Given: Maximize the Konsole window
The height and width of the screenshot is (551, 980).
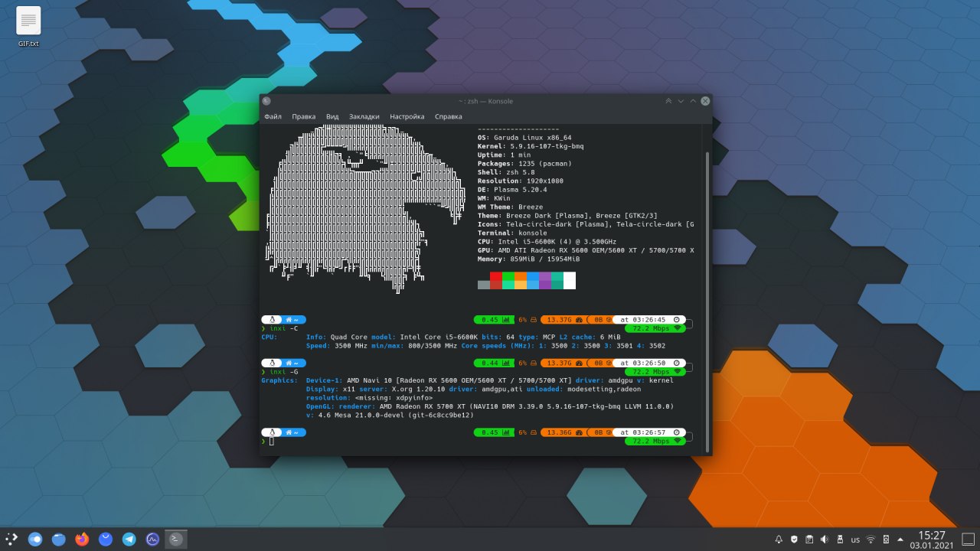Looking at the screenshot, I should (693, 101).
